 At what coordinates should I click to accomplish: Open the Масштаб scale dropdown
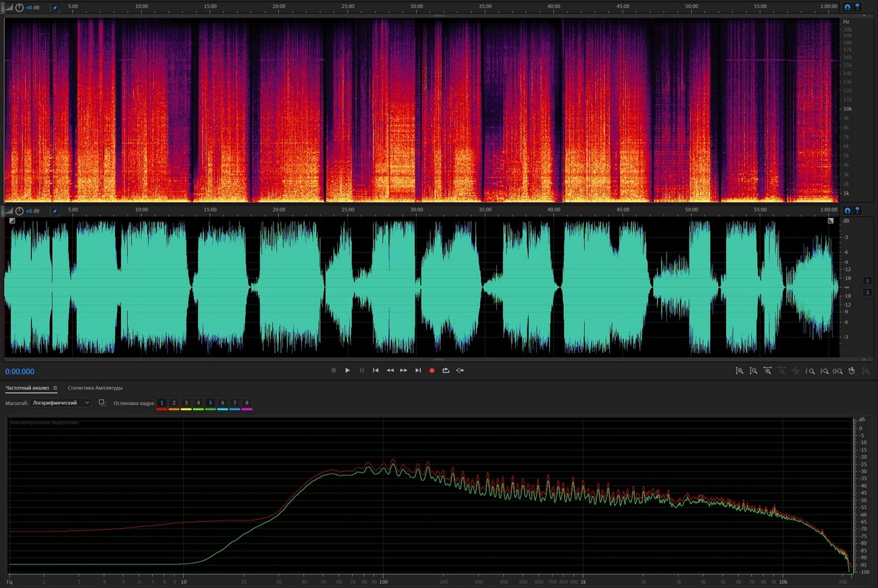[61, 403]
